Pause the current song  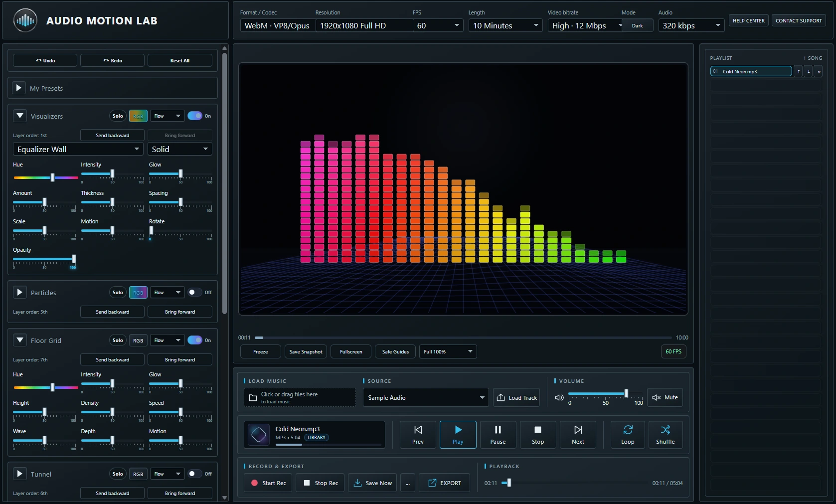[x=498, y=435]
